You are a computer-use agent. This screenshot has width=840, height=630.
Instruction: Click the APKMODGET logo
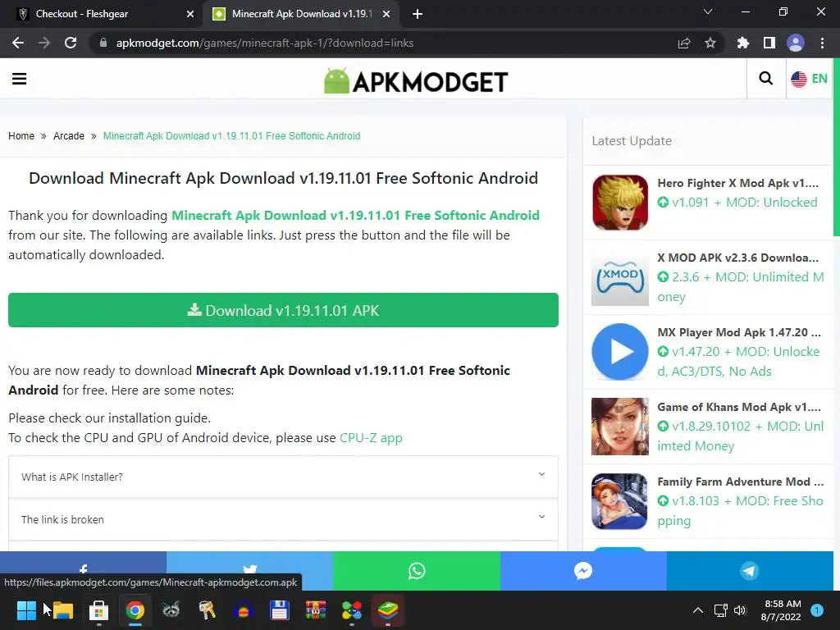click(x=416, y=81)
